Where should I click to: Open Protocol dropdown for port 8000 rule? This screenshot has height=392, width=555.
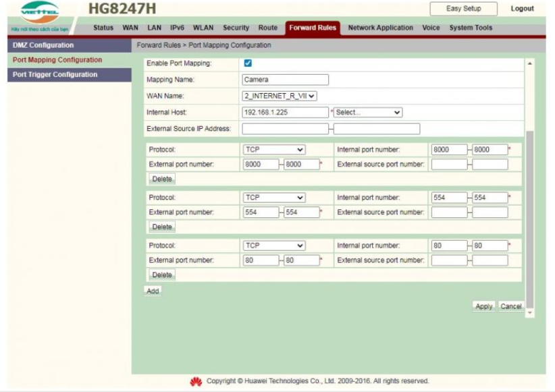point(273,150)
